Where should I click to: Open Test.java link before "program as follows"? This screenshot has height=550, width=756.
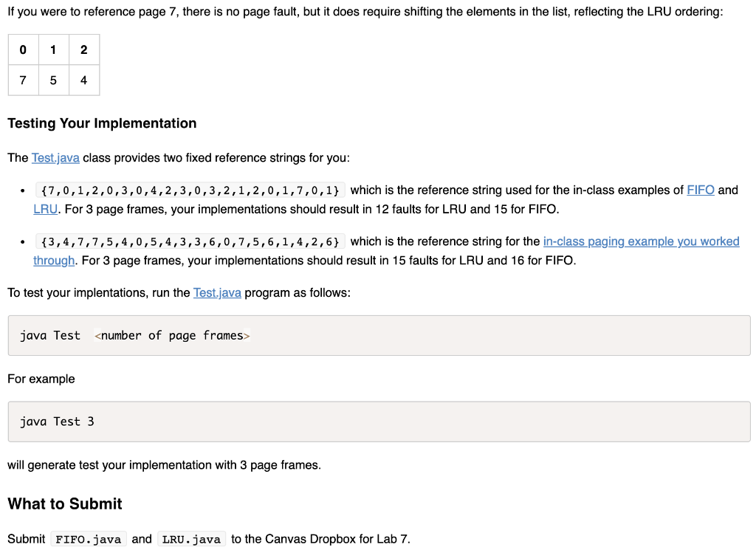217,292
